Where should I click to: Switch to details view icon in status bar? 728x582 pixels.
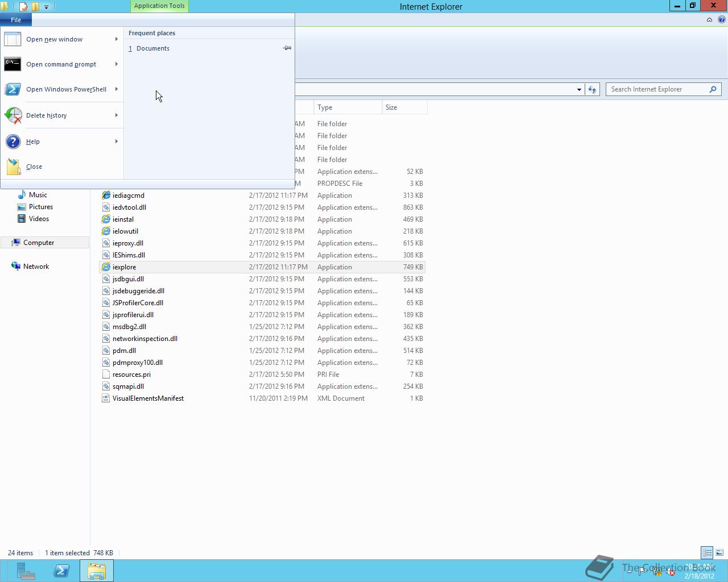click(x=707, y=552)
